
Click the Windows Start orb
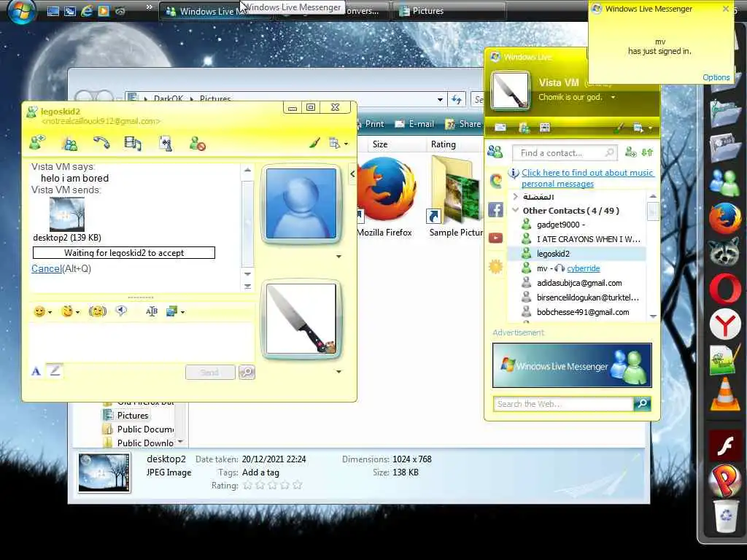click(x=21, y=10)
